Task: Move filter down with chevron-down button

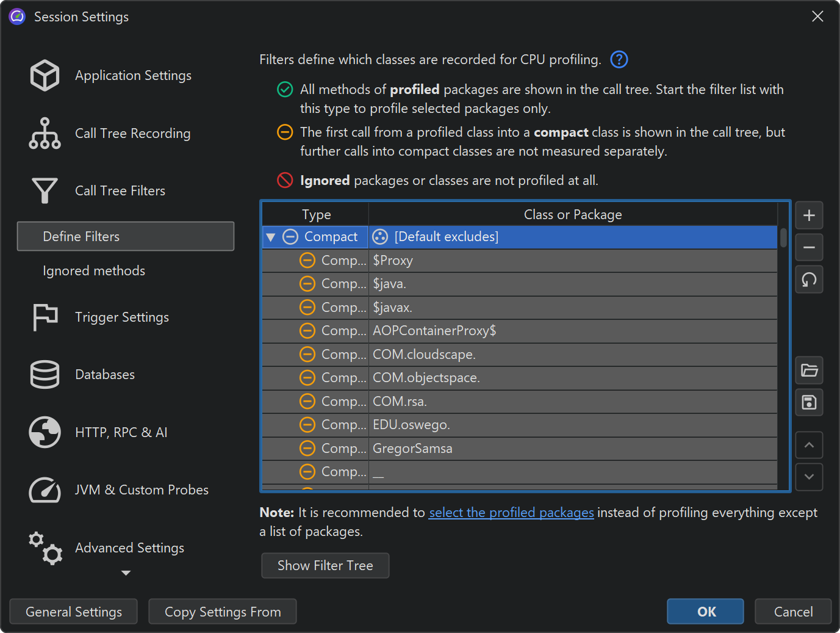Action: click(809, 477)
